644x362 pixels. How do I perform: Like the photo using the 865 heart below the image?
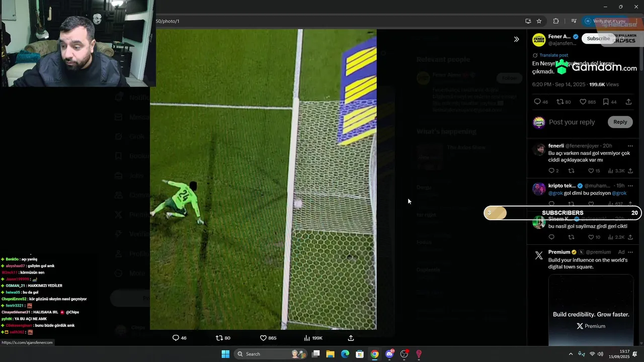(268, 338)
